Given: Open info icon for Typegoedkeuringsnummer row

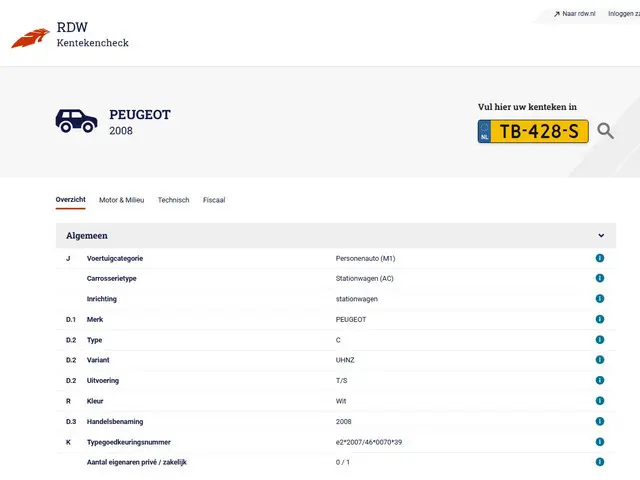Looking at the screenshot, I should coord(600,442).
